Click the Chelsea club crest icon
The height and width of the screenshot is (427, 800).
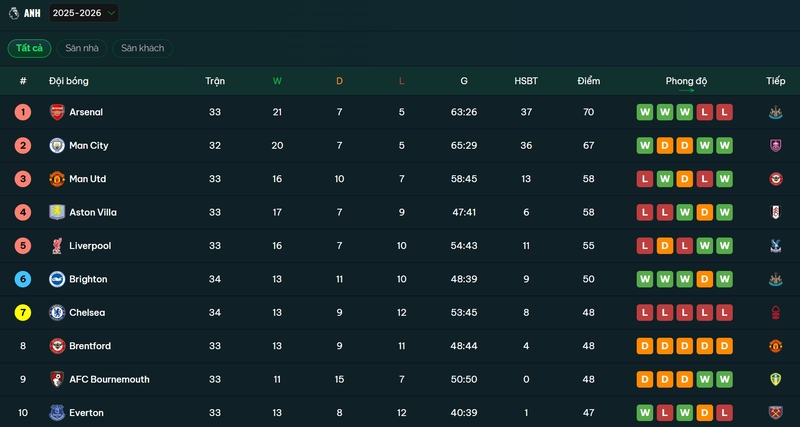[57, 313]
